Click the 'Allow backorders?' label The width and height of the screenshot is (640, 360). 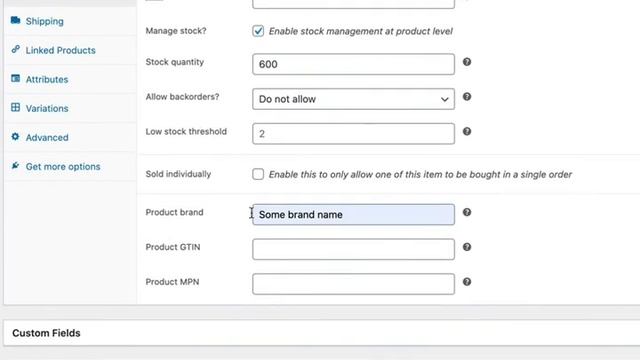click(182, 97)
